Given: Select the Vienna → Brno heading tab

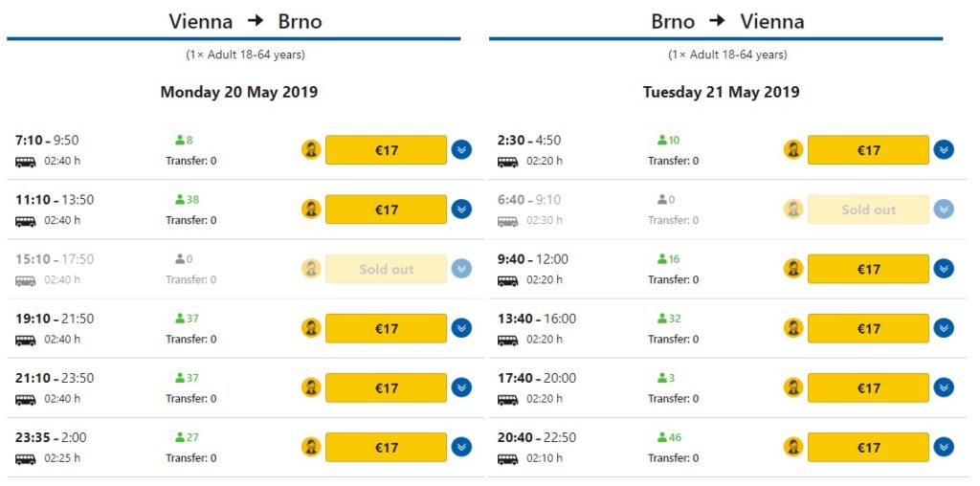Looking at the screenshot, I should tap(245, 21).
